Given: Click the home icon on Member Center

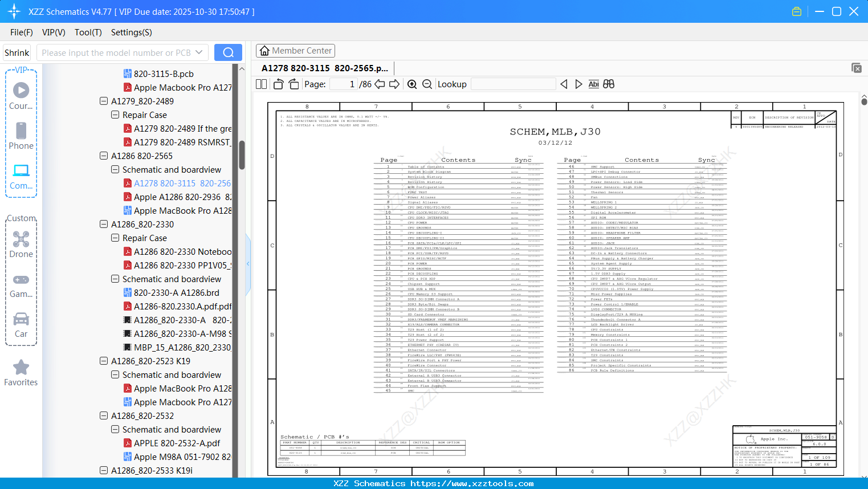Looking at the screenshot, I should (x=264, y=51).
